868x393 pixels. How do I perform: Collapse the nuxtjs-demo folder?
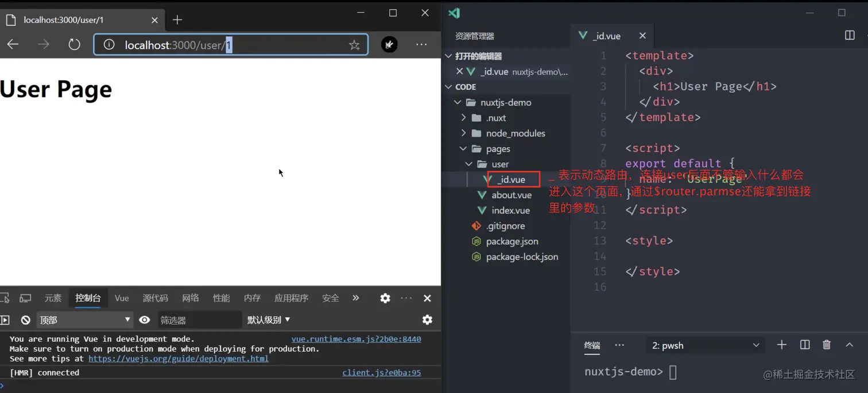pos(458,102)
